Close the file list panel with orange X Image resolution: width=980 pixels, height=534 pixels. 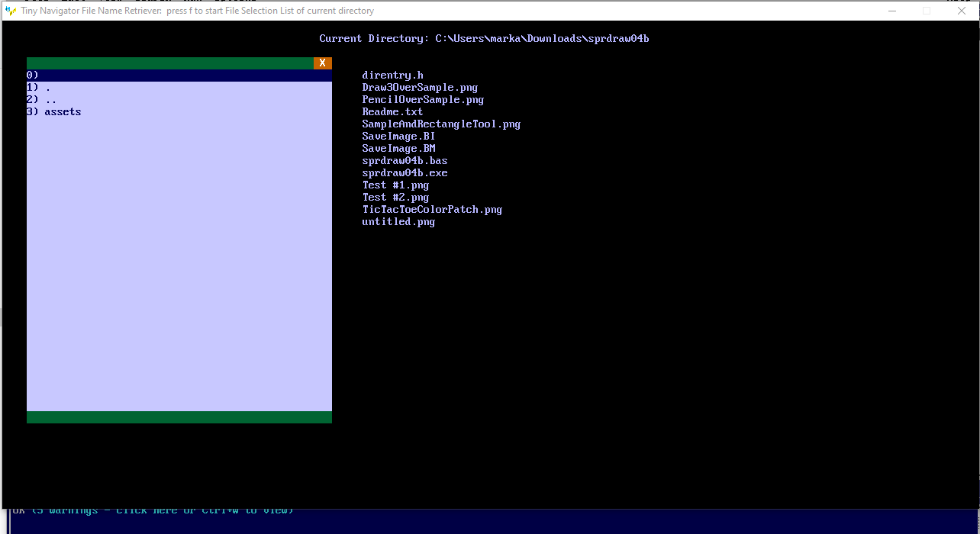(x=322, y=63)
